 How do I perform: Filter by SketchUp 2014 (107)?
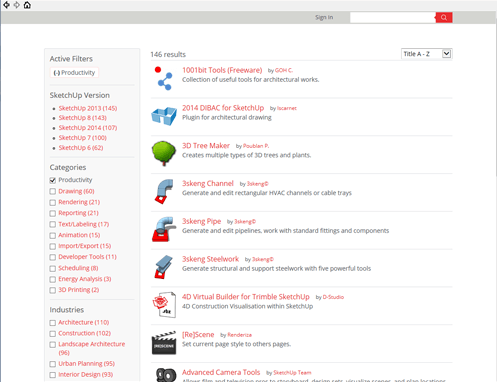click(88, 128)
